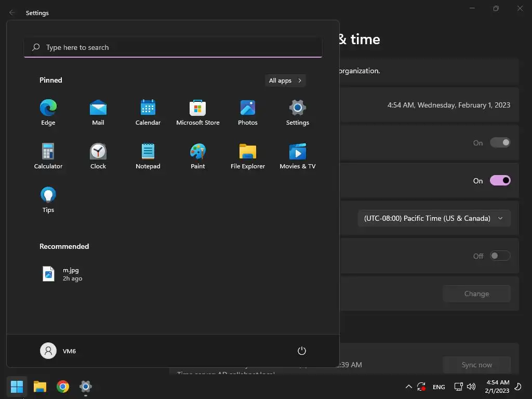The height and width of the screenshot is (399, 532).
Task: Select the date text February 1, 2023
Action: (484, 105)
